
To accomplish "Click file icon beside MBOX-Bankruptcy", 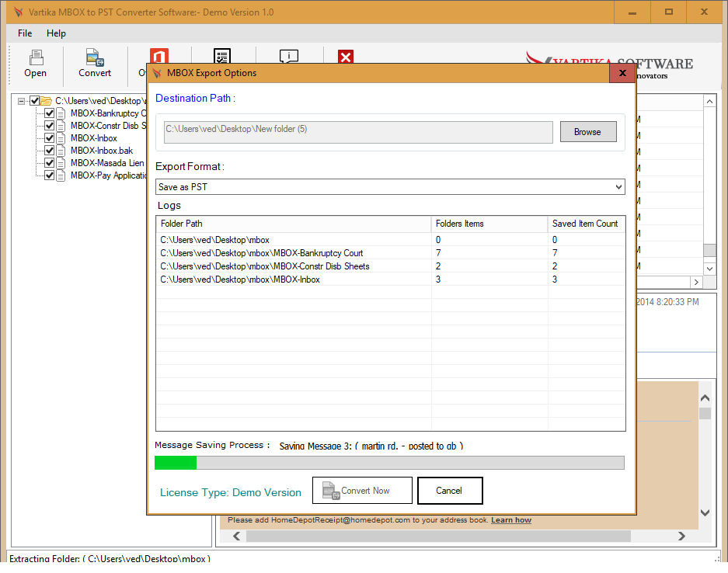I will tap(61, 113).
